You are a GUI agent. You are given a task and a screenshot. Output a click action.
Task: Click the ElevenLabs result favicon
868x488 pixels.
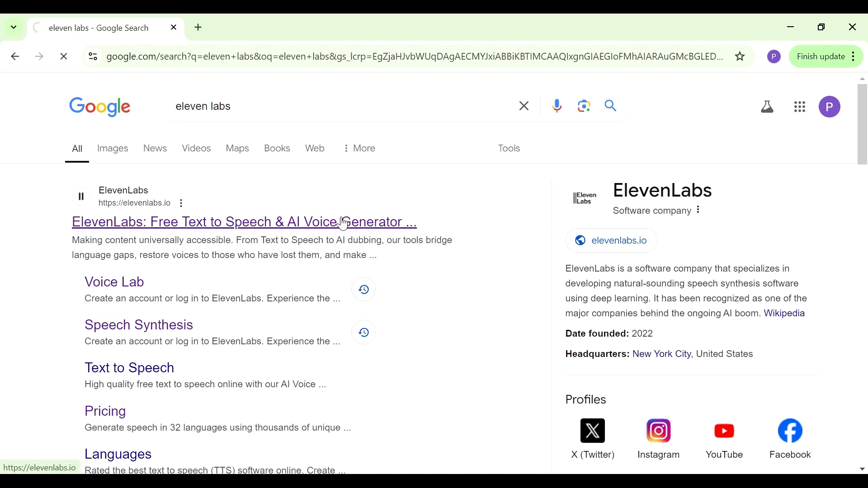coord(81,197)
